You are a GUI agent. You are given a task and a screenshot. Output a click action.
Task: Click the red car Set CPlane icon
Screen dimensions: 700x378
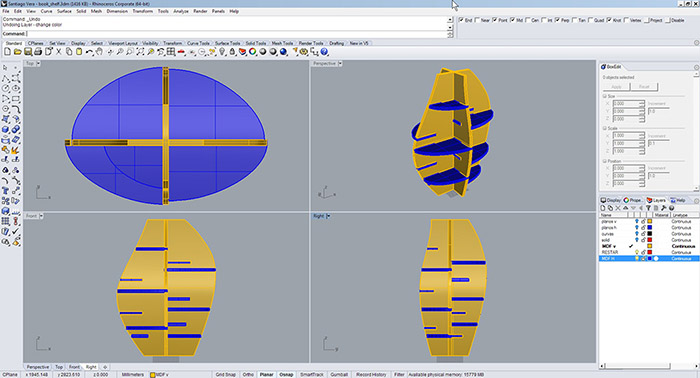click(x=181, y=52)
